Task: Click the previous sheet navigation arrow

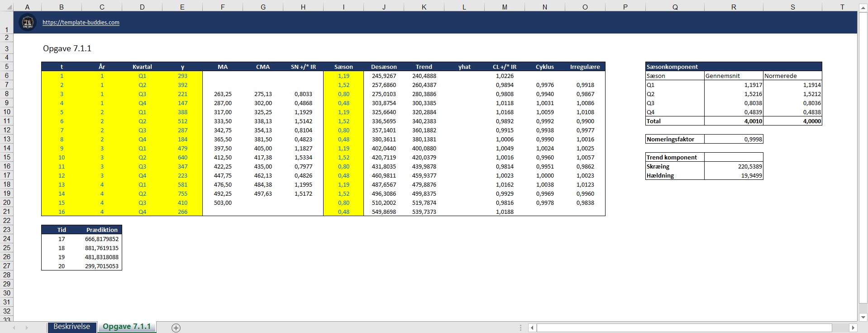Action: pos(14,328)
